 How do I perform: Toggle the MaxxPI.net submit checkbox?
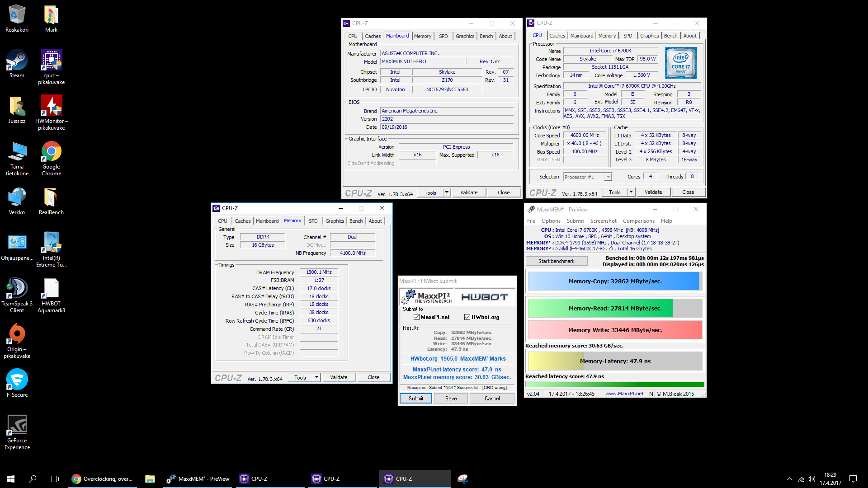tap(416, 317)
